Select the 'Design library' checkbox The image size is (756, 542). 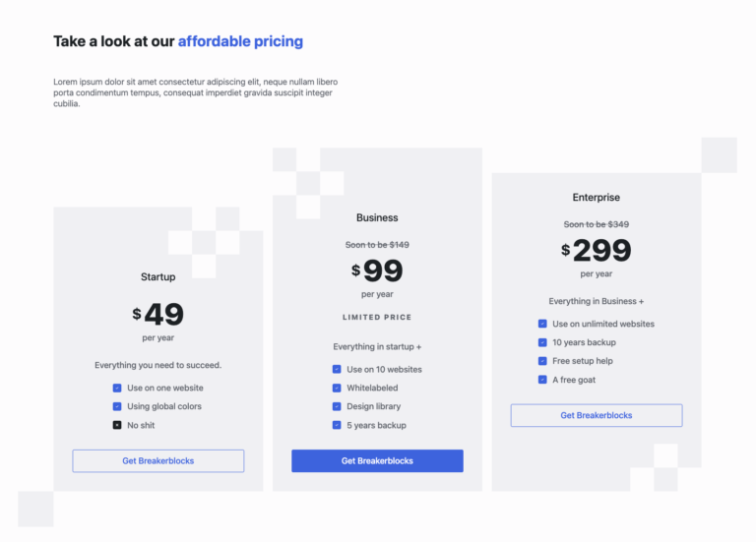pyautogui.click(x=337, y=406)
